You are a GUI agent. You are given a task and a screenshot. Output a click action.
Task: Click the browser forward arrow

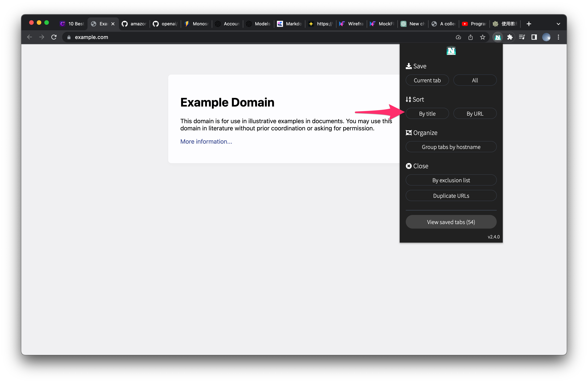click(42, 37)
